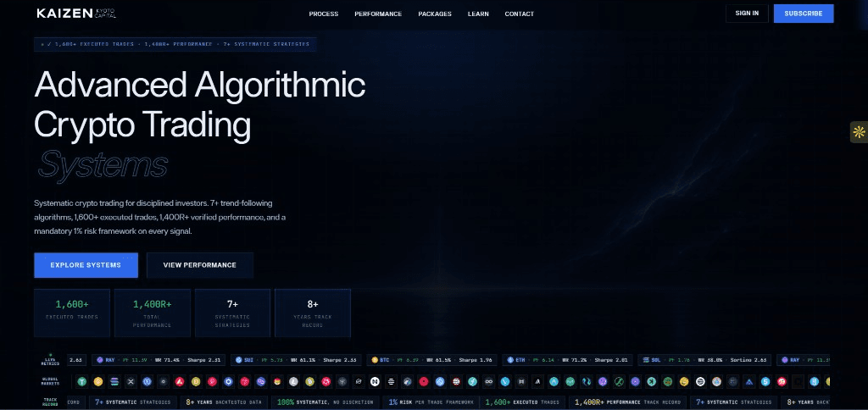868x410 pixels.
Task: Click the blue Subscribe button
Action: coord(804,14)
